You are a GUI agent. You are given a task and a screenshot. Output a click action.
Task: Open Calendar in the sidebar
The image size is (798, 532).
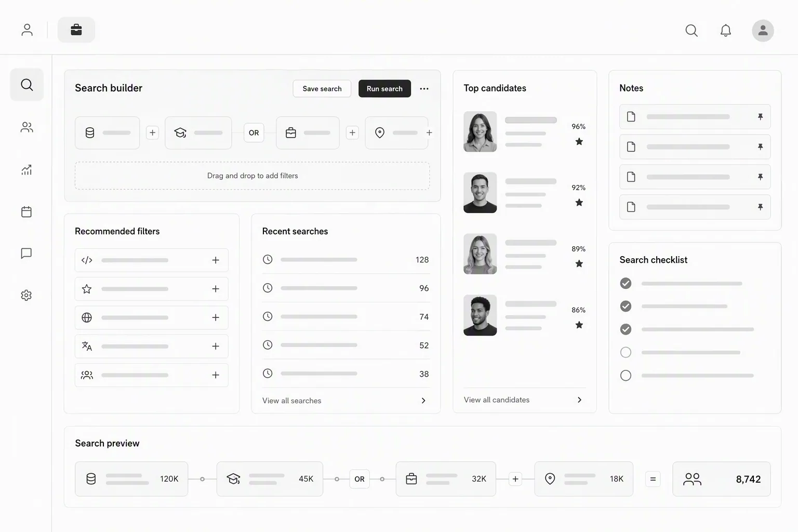(x=26, y=211)
